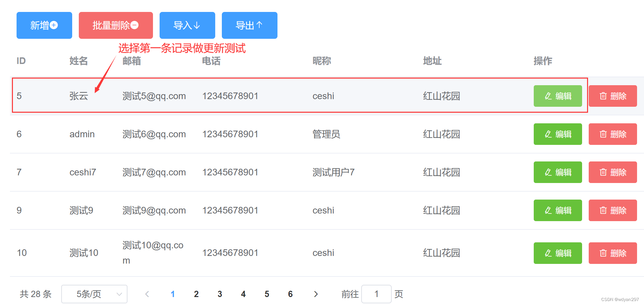Click ID cell 10
Viewport: 644px width, 305px height.
(22, 253)
